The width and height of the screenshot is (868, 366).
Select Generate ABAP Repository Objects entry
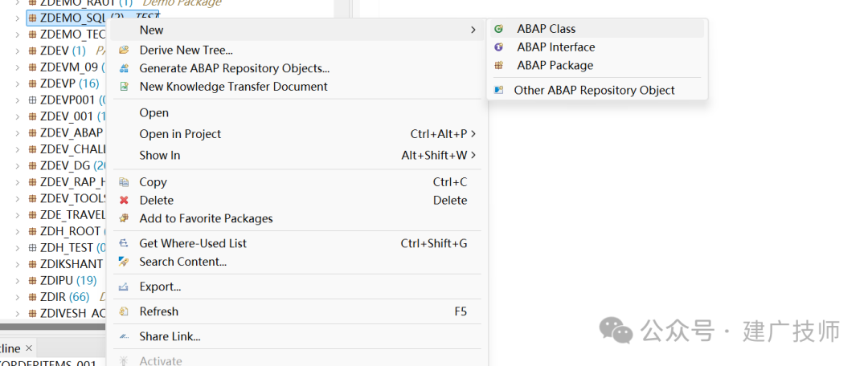(234, 68)
